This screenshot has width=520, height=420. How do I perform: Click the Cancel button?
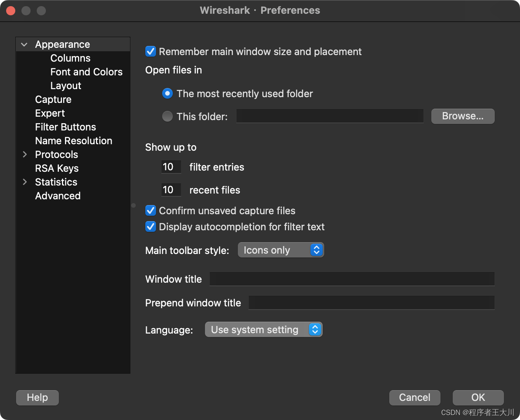click(x=414, y=397)
